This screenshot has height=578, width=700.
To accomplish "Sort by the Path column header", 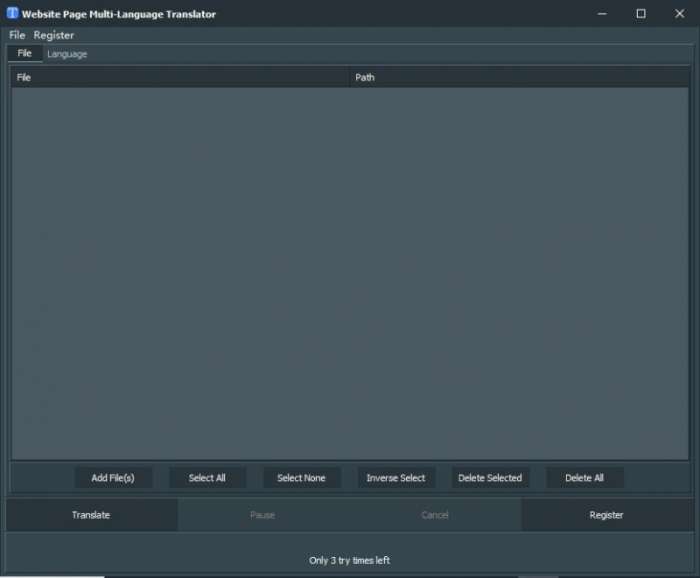I will [x=519, y=78].
